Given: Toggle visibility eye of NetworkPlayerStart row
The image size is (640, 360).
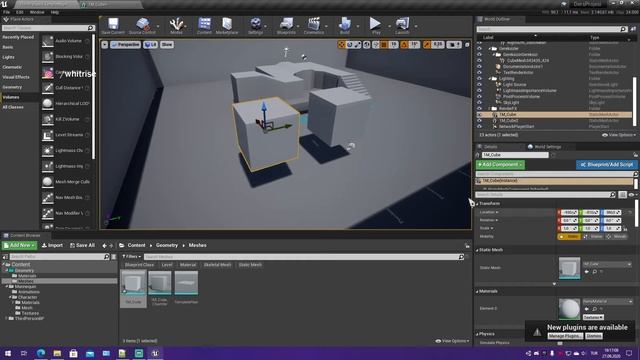Looking at the screenshot, I should (479, 127).
